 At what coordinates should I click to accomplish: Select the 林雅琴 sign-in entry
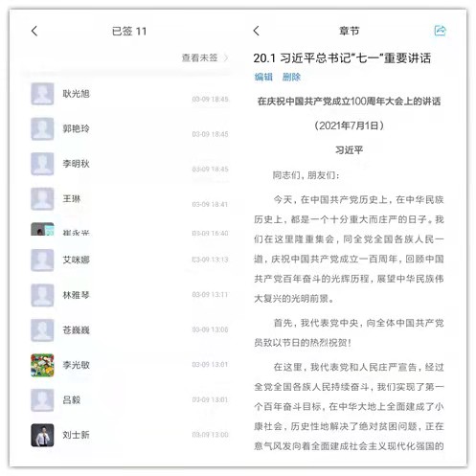[130, 295]
